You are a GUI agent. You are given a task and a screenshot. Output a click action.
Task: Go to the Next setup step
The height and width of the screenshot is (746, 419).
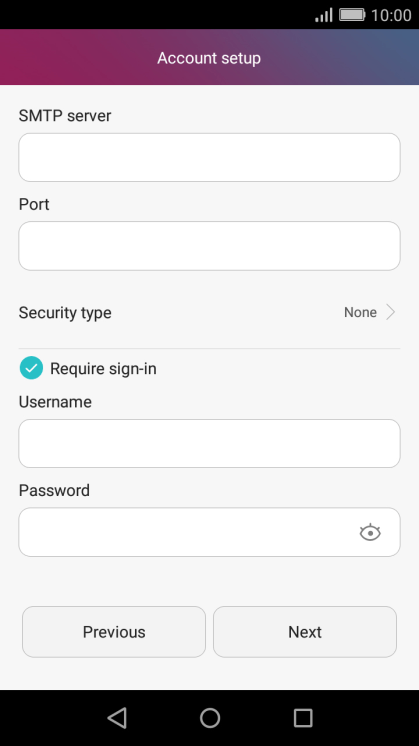pyautogui.click(x=305, y=632)
